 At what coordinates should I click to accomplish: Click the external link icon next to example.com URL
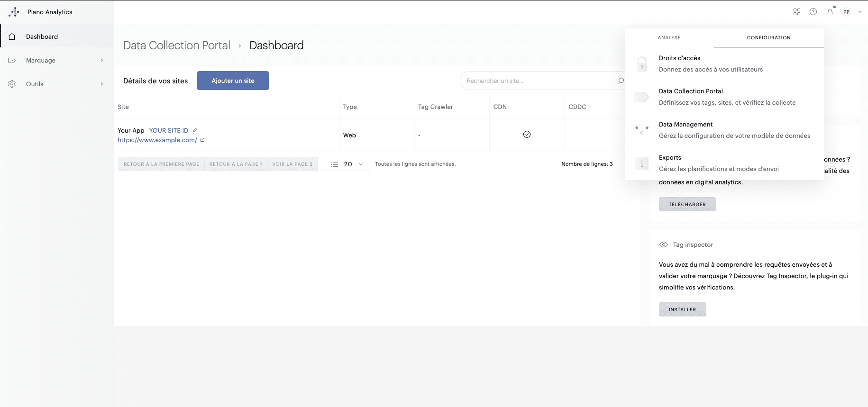tap(202, 140)
